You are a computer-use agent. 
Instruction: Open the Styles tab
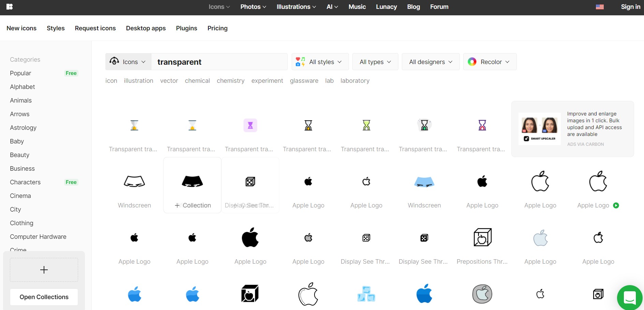[x=56, y=28]
